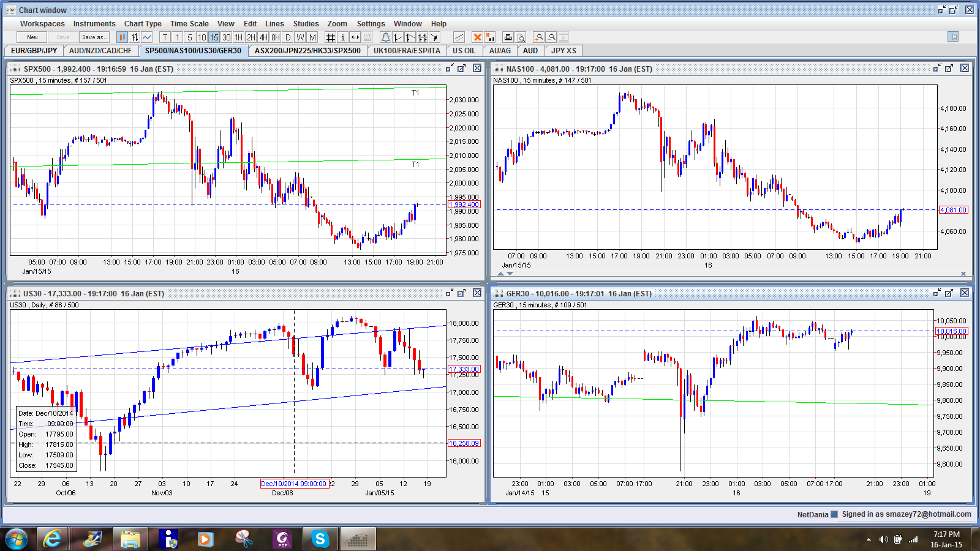Switch to UK100/FRA/ESP/ITA tab
The width and height of the screenshot is (980, 551).
407,51
